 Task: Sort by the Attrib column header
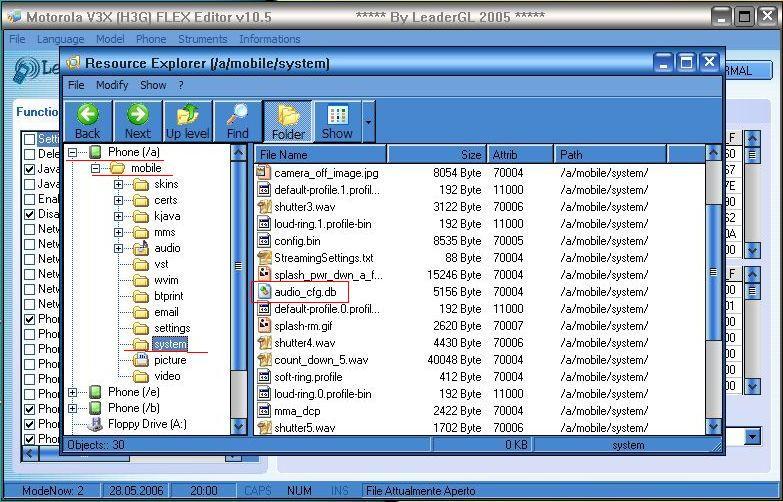point(520,154)
